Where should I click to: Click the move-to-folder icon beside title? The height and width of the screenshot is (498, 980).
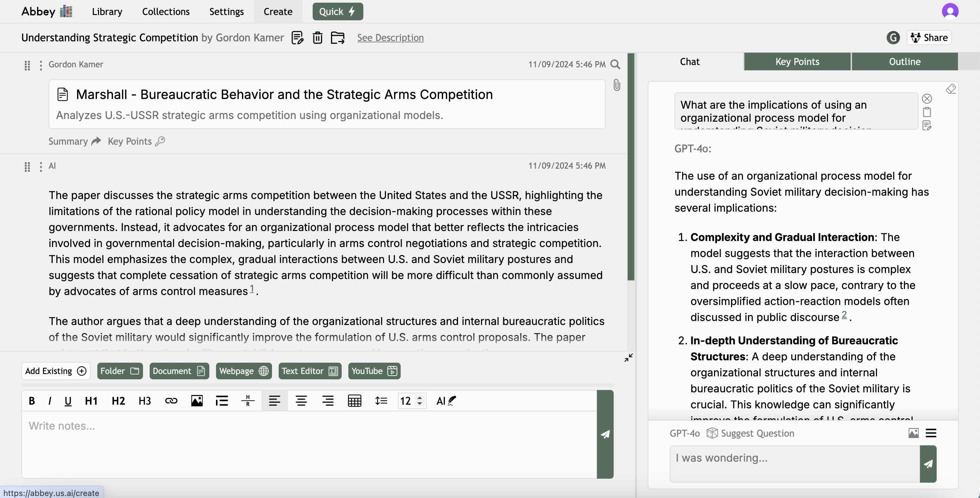point(337,38)
